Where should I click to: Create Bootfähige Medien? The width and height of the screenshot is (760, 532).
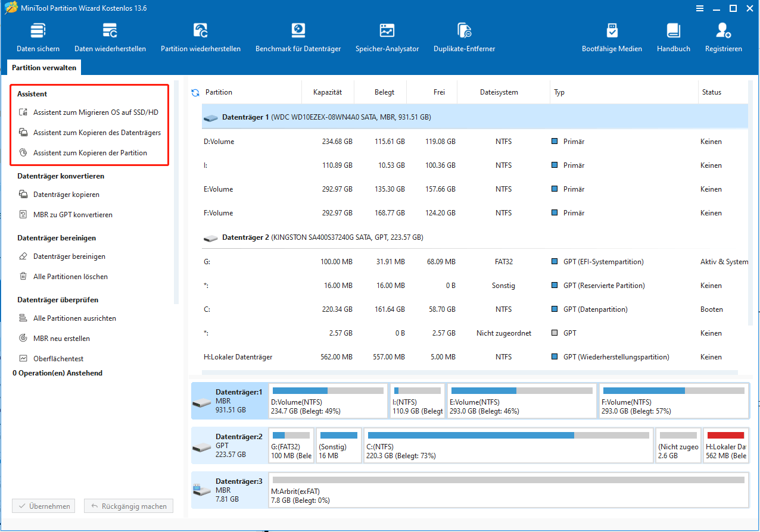coord(612,38)
